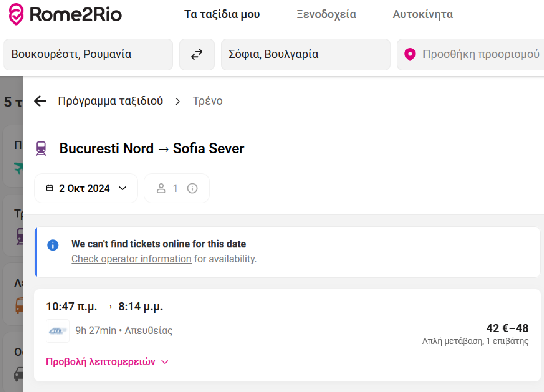Click the Βουκουρέστι, Ρουμανία origin field
This screenshot has height=392, width=544.
pos(88,54)
